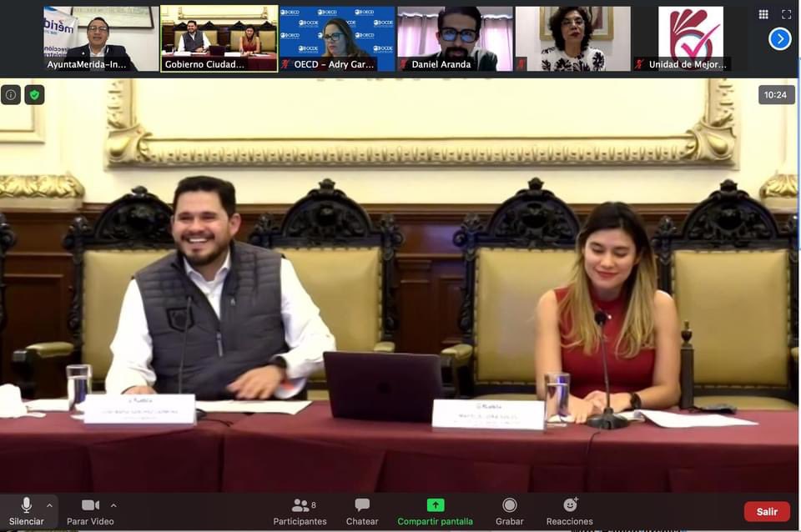Select Gobierno Ciudad participant thumbnail
The width and height of the screenshot is (801, 532).
(219, 39)
